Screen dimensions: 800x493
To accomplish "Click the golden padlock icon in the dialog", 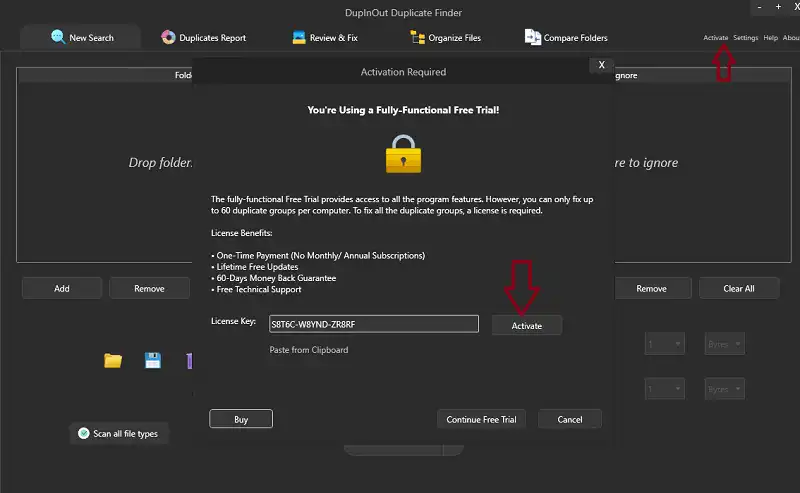I will [403, 154].
